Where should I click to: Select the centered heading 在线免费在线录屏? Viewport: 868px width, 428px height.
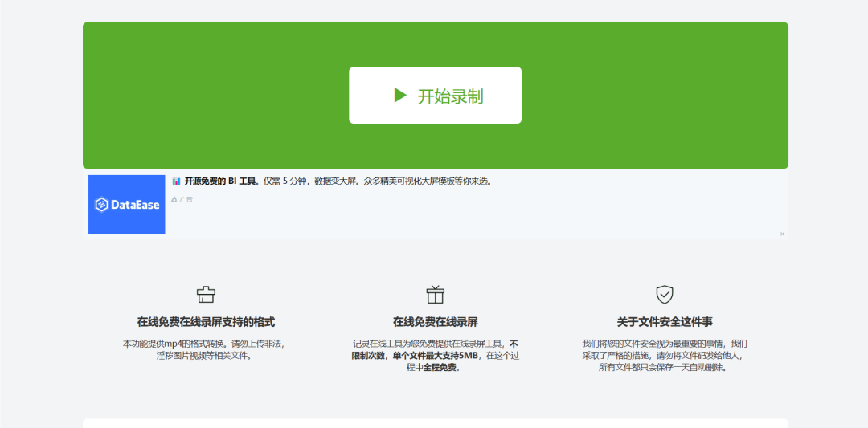click(435, 322)
